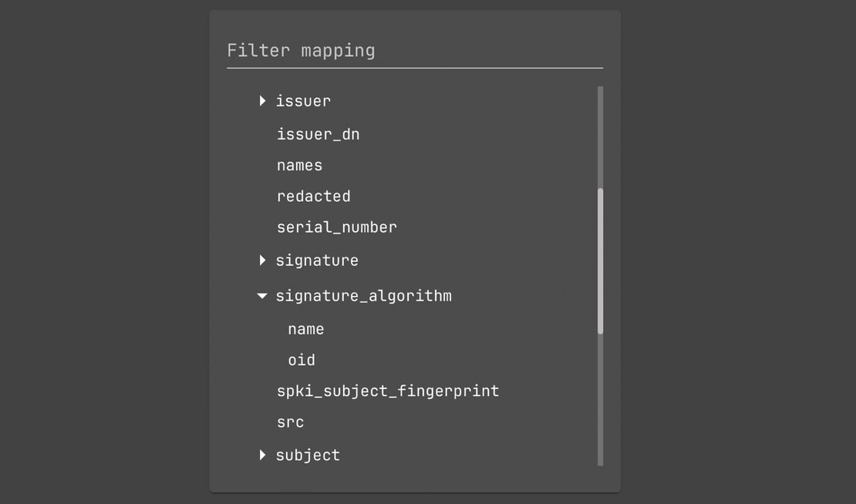
Task: Select name under signature_algorithm
Action: [305, 329]
